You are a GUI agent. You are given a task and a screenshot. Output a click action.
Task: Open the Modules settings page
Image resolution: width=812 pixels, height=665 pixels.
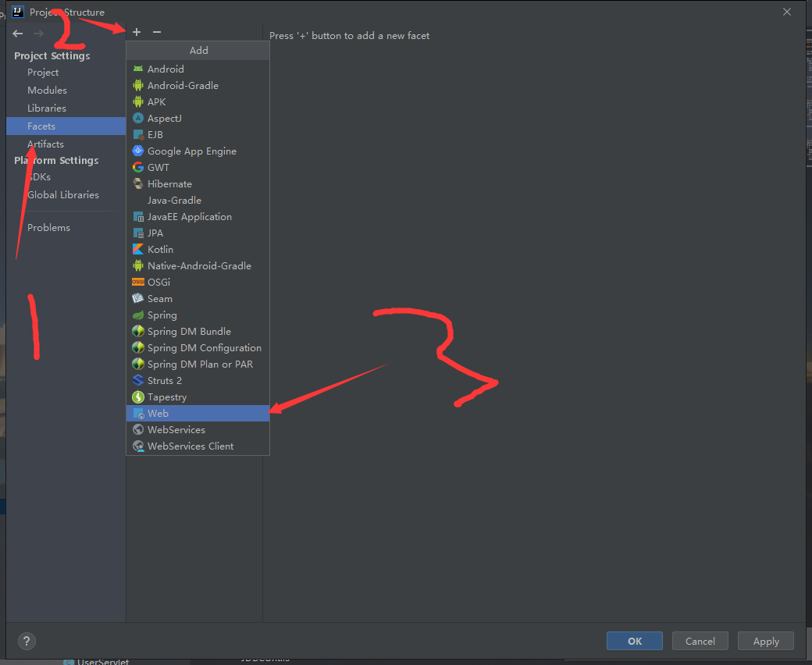[66, 90]
